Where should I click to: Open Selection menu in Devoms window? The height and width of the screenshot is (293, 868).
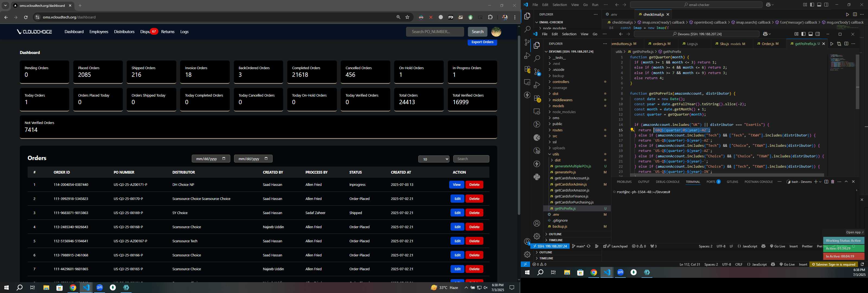click(x=569, y=34)
